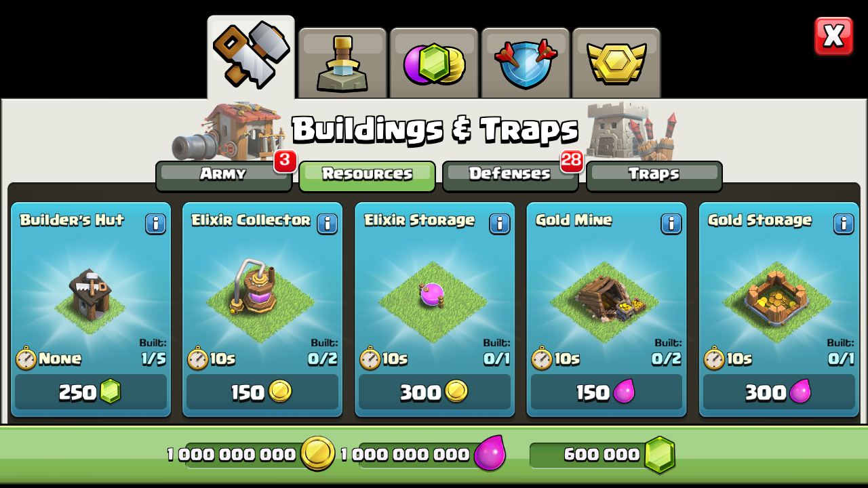868x488 pixels.
Task: Show info for Gold Storage
Action: coord(843,224)
